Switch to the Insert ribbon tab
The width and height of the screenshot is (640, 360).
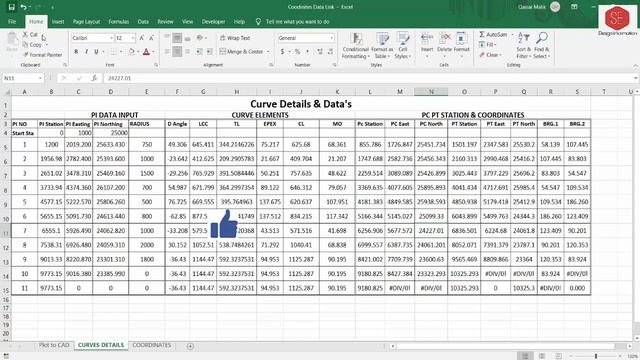click(x=58, y=22)
